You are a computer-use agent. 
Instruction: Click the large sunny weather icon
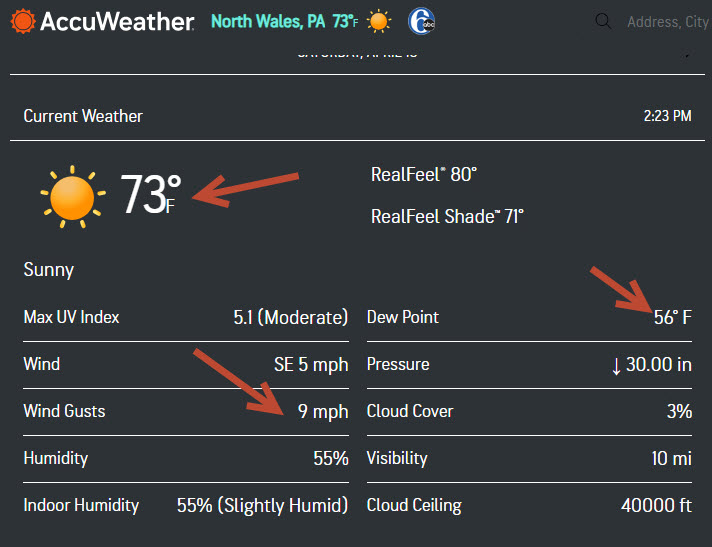72,196
